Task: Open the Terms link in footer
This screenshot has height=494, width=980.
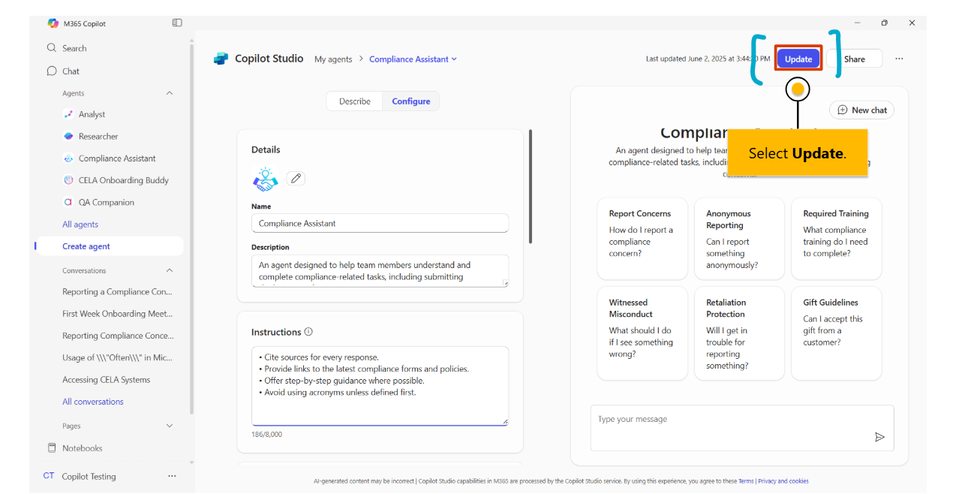Action: pos(746,481)
